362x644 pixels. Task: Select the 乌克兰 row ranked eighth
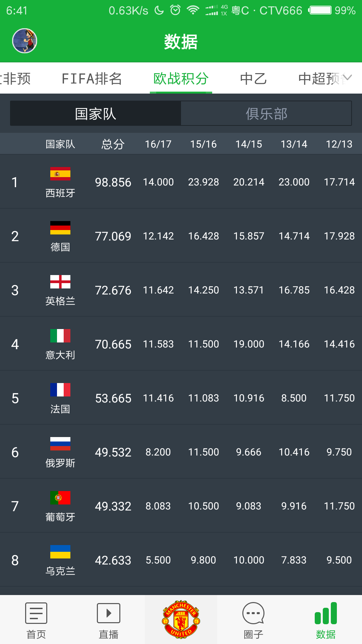(181, 560)
